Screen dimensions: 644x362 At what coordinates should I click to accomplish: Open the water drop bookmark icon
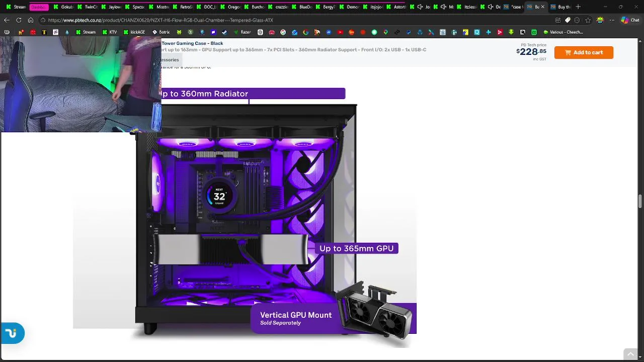point(67,32)
